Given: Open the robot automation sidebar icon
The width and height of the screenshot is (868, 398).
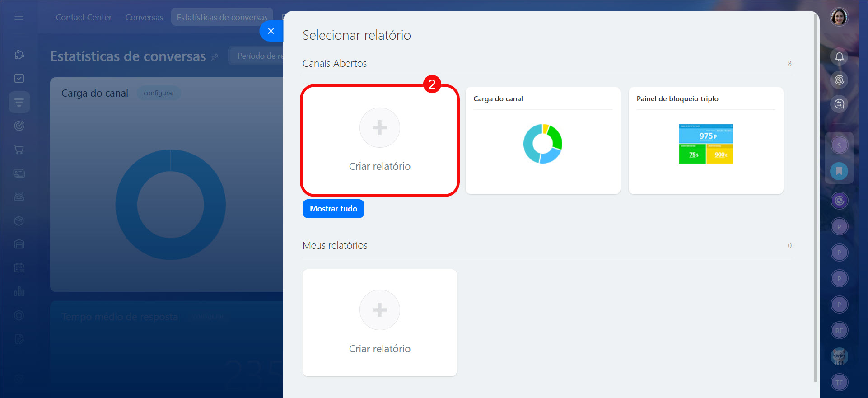Looking at the screenshot, I should point(19,197).
